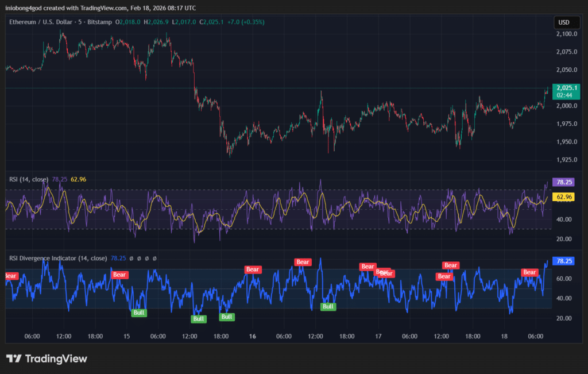Viewport: 588px width, 374px height.
Task: Click the first ø symbol in divergence legend
Action: (131, 259)
